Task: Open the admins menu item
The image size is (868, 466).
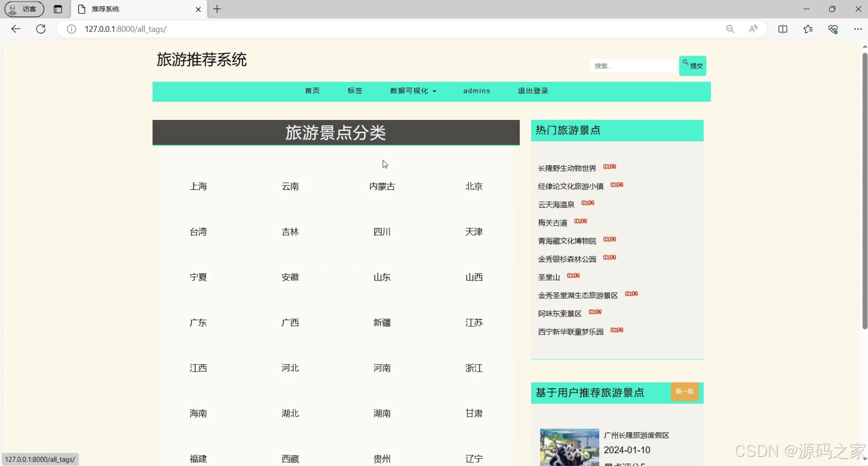Action: [477, 91]
